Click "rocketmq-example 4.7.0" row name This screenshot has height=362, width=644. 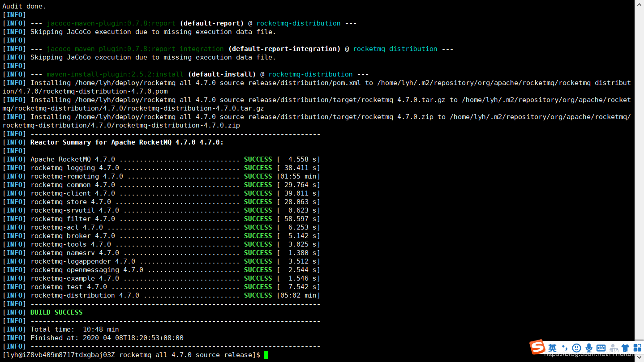(x=75, y=278)
